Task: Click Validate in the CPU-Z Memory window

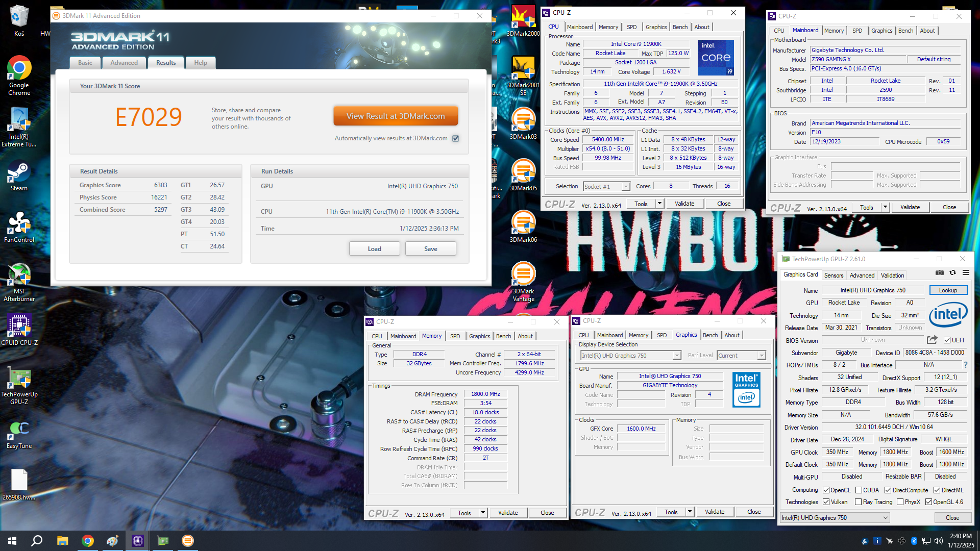Action: pyautogui.click(x=508, y=513)
